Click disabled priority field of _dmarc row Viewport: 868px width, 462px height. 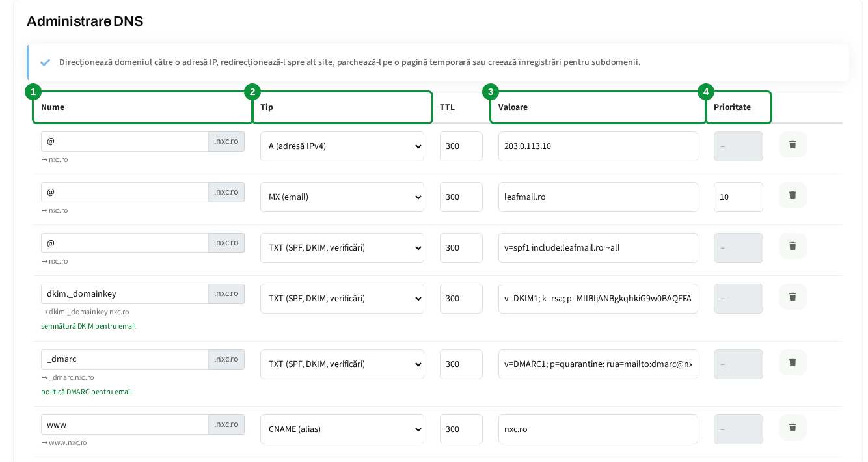pyautogui.click(x=739, y=364)
